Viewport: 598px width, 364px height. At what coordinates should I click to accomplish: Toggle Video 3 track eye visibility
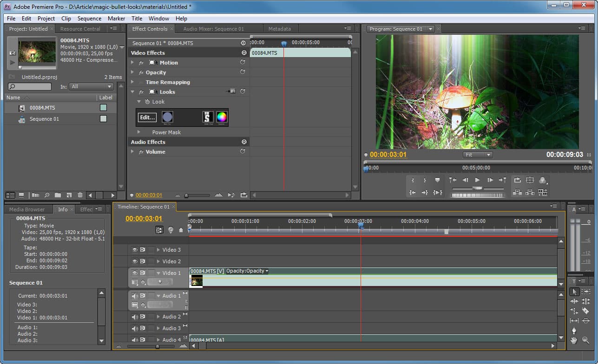coord(135,250)
